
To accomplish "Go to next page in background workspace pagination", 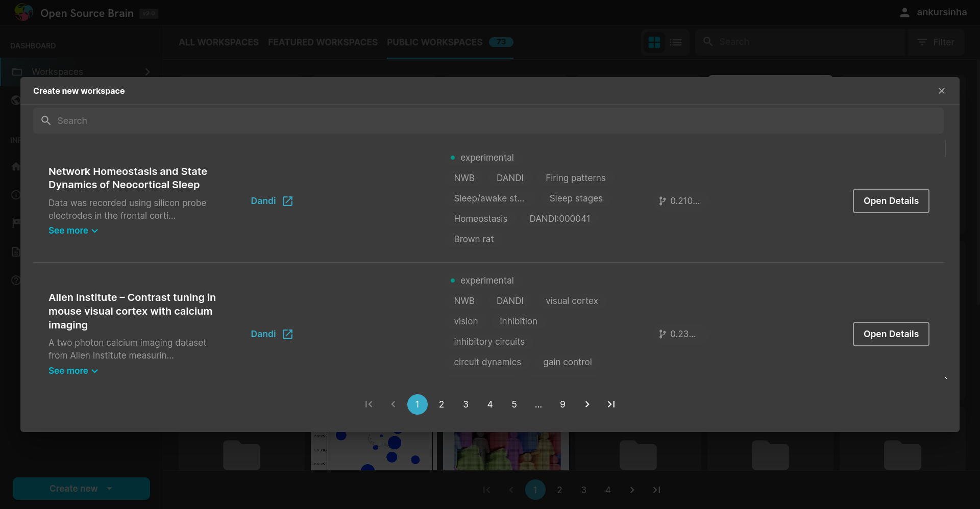I will pyautogui.click(x=632, y=490).
